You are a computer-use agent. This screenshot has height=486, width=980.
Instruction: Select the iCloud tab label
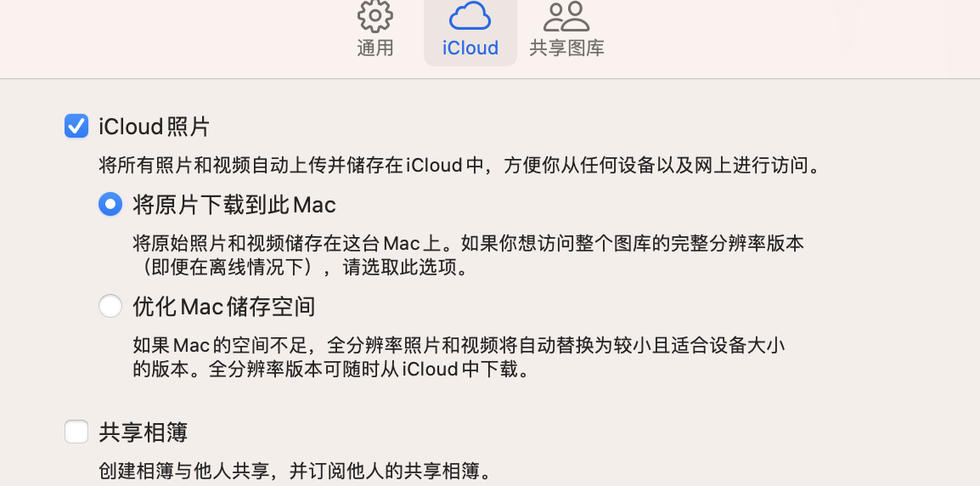point(470,48)
